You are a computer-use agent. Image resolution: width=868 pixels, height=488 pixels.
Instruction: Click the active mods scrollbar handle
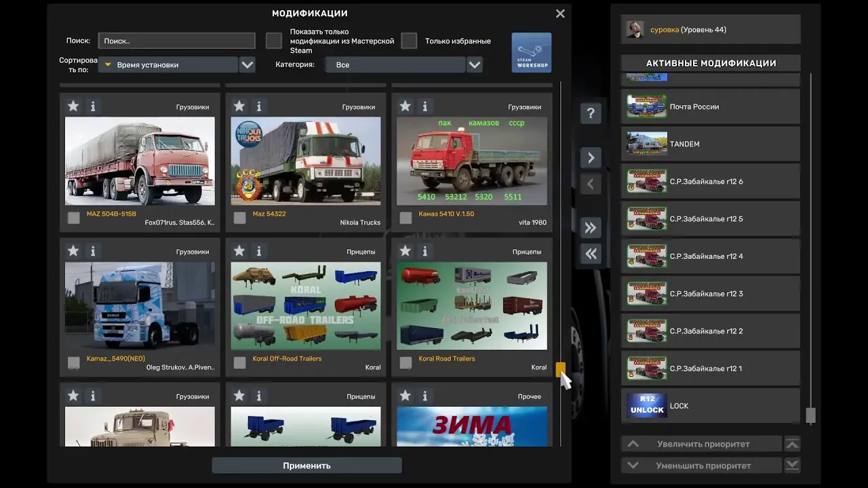[810, 415]
